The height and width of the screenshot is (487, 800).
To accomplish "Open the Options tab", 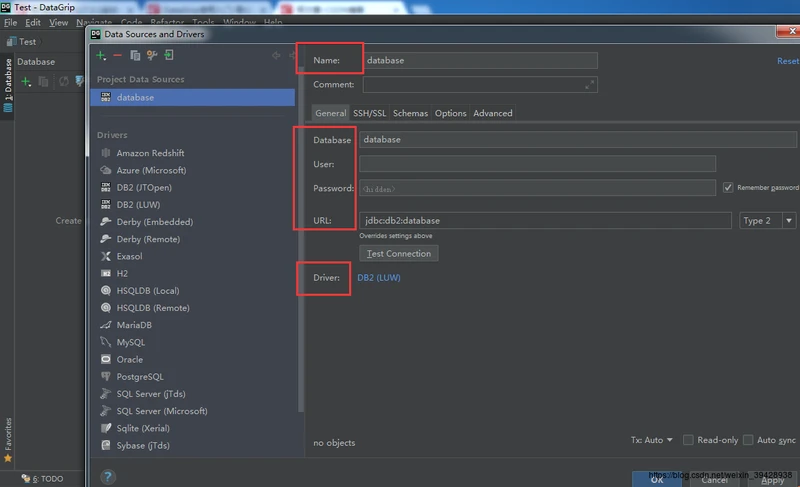I will click(451, 113).
